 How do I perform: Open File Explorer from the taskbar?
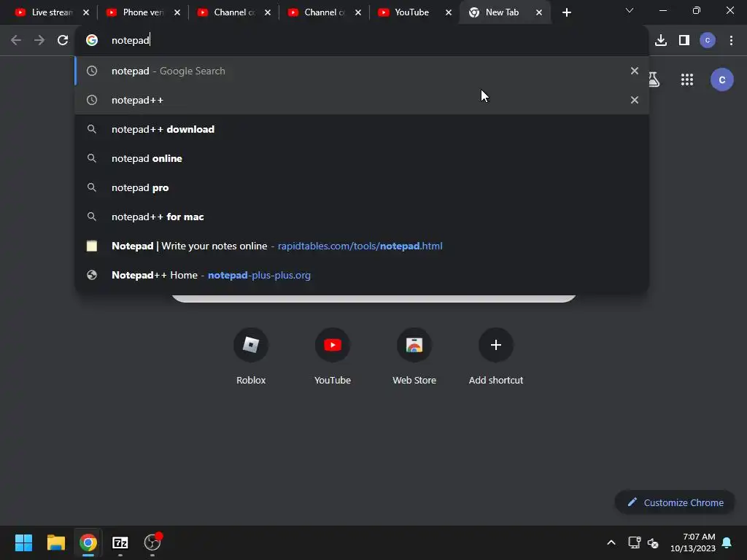coord(55,542)
